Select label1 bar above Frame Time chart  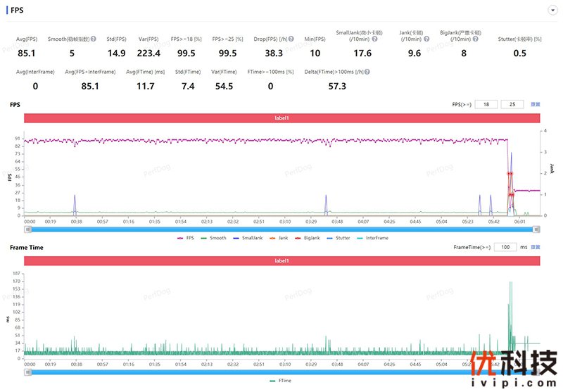tap(281, 261)
